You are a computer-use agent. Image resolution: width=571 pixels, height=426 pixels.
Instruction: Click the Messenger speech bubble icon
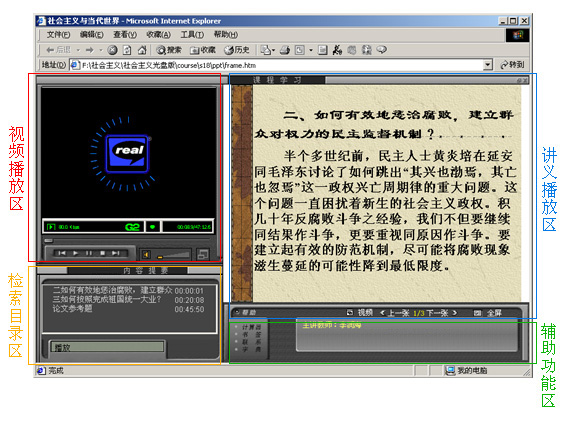tap(381, 50)
